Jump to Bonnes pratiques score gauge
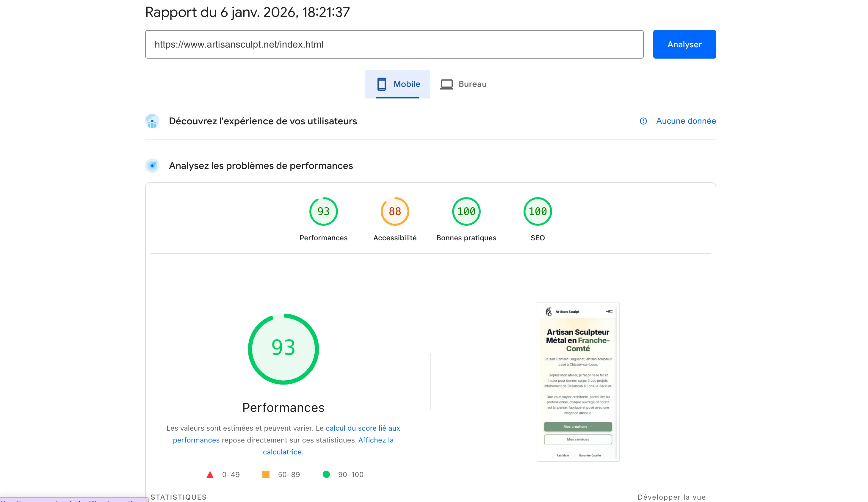This screenshot has height=502, width=868. point(466,211)
